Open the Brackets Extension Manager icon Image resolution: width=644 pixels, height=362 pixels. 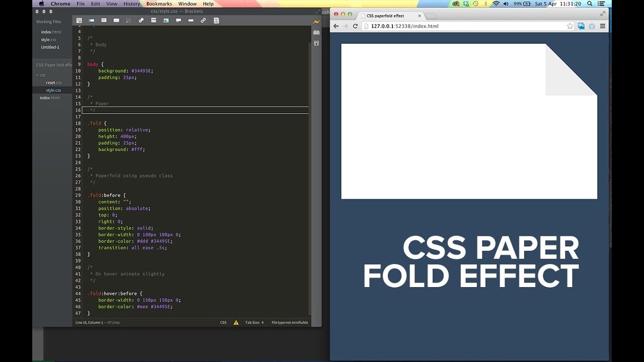[316, 32]
